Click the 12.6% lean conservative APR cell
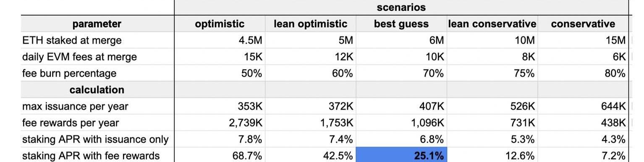Image resolution: width=644 pixels, height=162 pixels. point(492,155)
